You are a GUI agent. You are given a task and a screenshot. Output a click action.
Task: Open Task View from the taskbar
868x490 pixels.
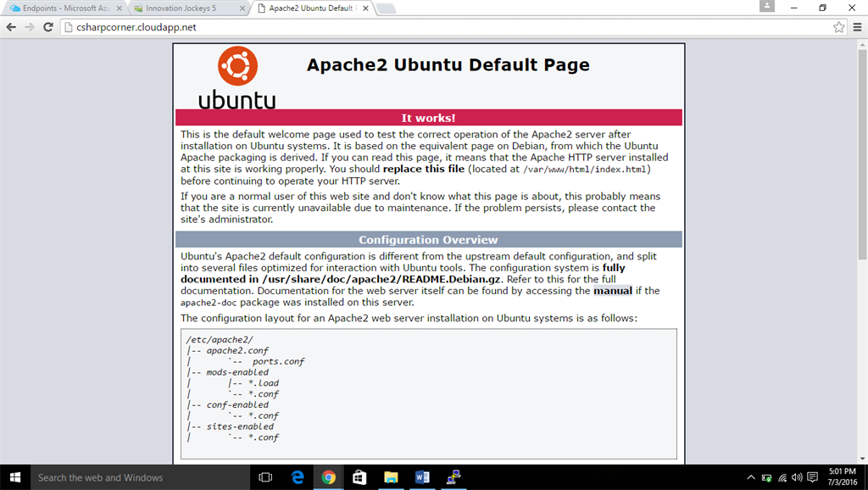265,477
